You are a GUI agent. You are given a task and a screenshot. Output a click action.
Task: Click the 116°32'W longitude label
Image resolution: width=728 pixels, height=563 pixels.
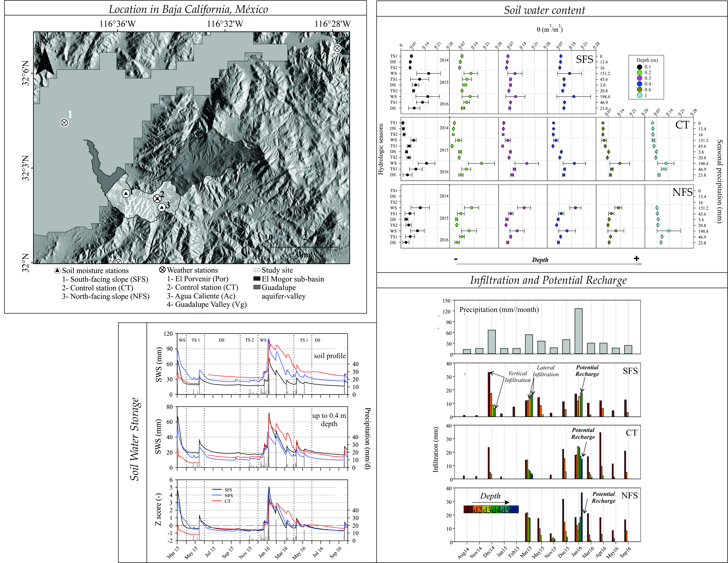225,24
